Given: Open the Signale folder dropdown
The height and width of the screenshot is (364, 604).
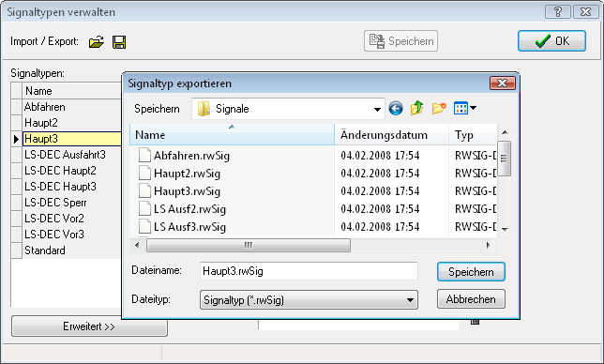Looking at the screenshot, I should pos(377,110).
